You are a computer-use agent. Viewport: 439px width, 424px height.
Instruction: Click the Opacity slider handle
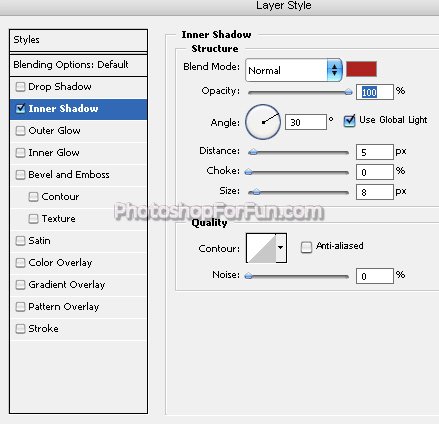[x=348, y=92]
